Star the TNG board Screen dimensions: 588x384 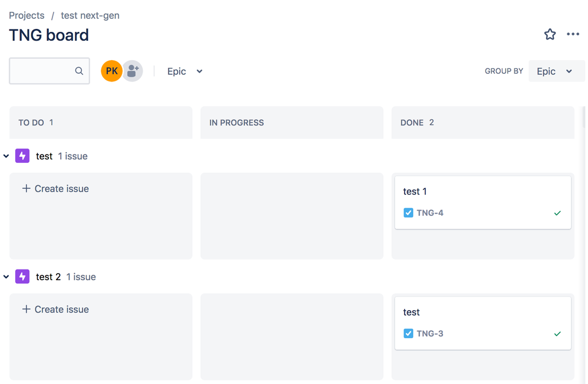pyautogui.click(x=550, y=34)
